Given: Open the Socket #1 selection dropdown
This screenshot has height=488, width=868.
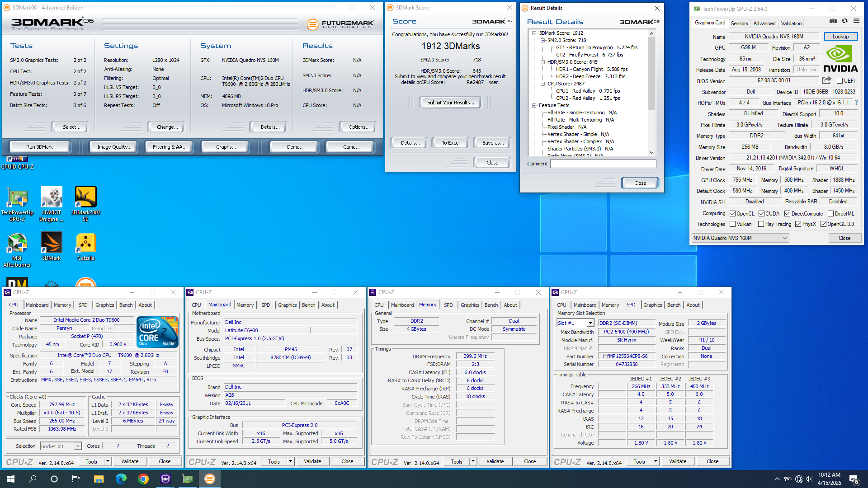Looking at the screenshot, I should point(61,446).
